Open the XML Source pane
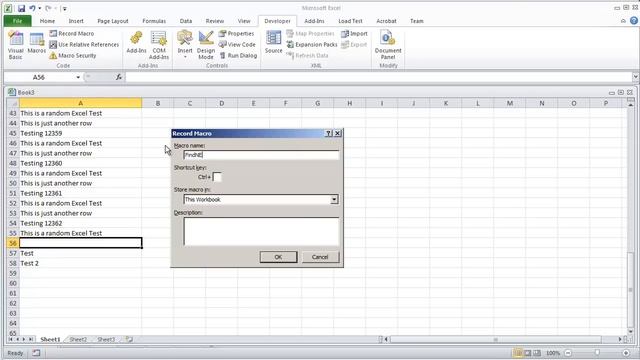The width and height of the screenshot is (640, 360). pyautogui.click(x=273, y=42)
